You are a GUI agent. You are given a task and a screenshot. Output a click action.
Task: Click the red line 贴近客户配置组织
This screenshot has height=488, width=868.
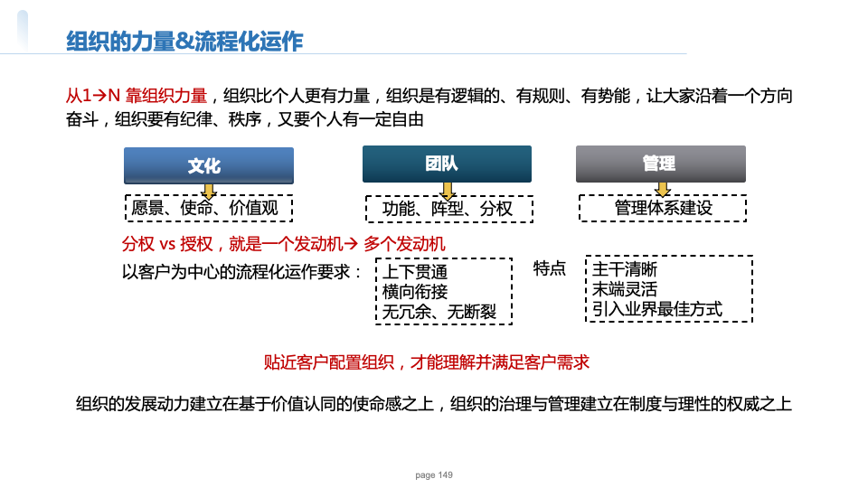[426, 362]
